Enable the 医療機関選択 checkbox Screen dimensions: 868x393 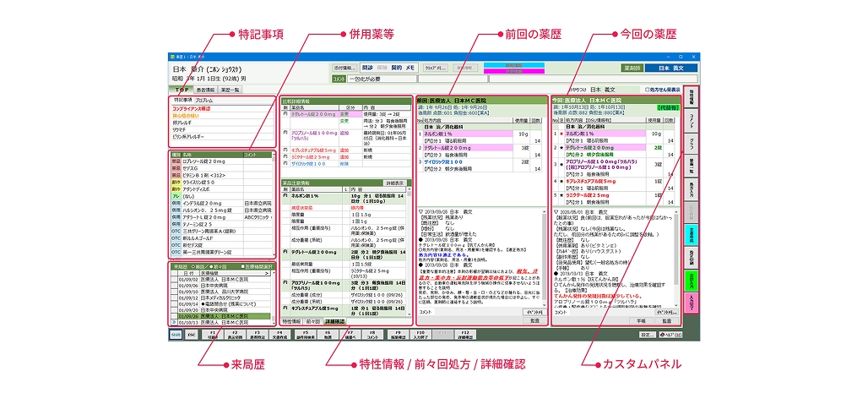(242, 266)
